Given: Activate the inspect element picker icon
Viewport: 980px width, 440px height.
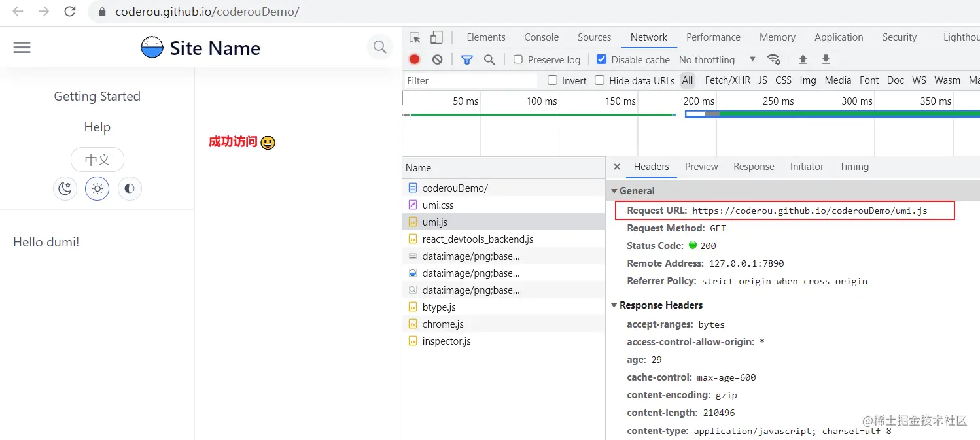Looking at the screenshot, I should [x=415, y=37].
